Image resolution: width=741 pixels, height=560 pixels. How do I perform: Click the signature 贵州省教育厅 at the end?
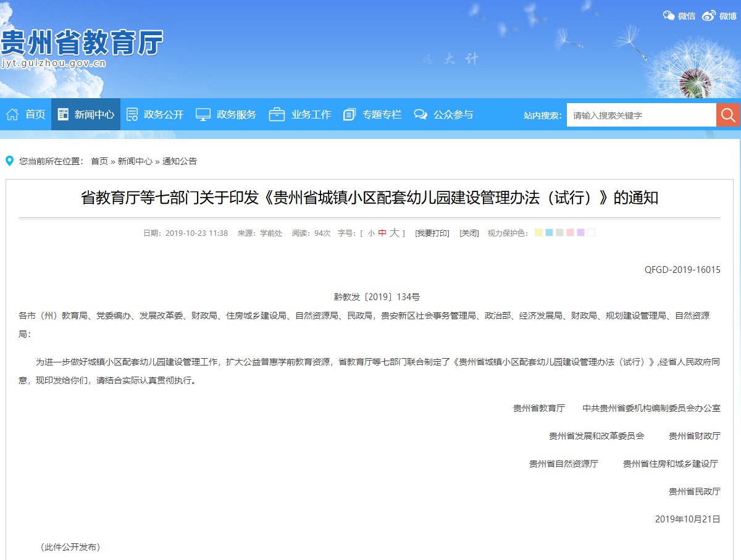pos(539,408)
